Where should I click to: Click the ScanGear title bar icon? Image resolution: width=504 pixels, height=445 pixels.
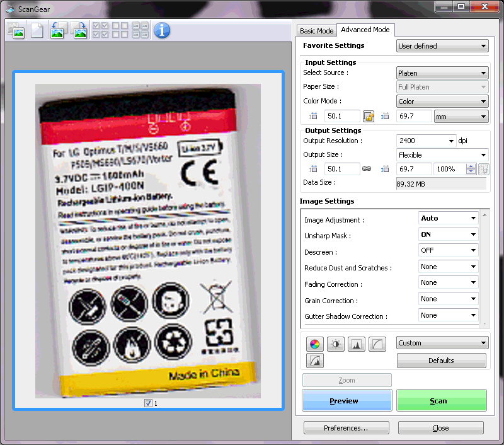coord(9,9)
